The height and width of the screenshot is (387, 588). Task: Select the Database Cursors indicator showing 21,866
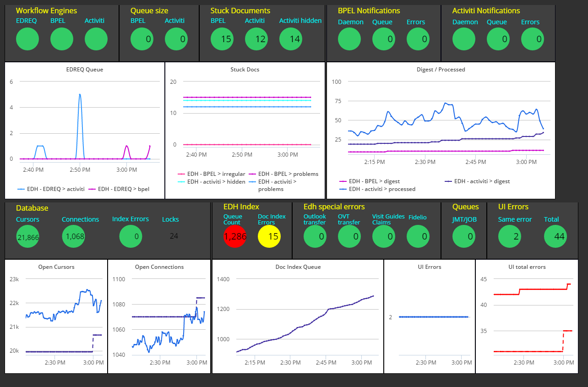(27, 236)
